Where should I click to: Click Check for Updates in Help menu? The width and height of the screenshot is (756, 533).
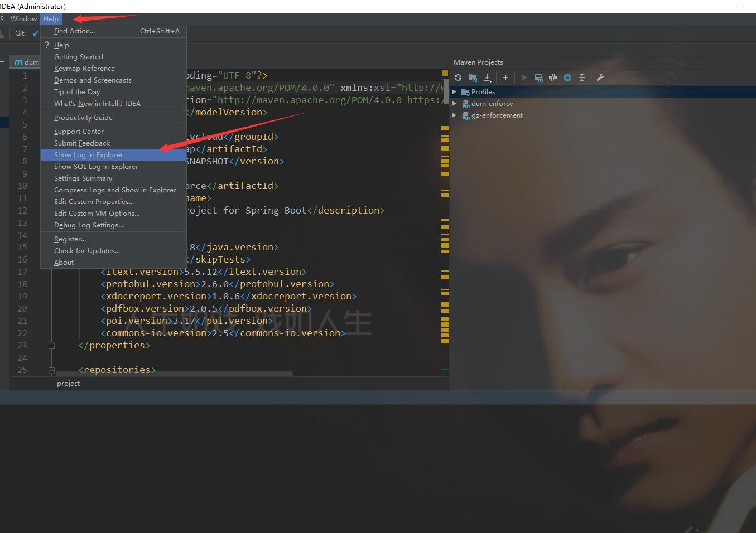[86, 250]
